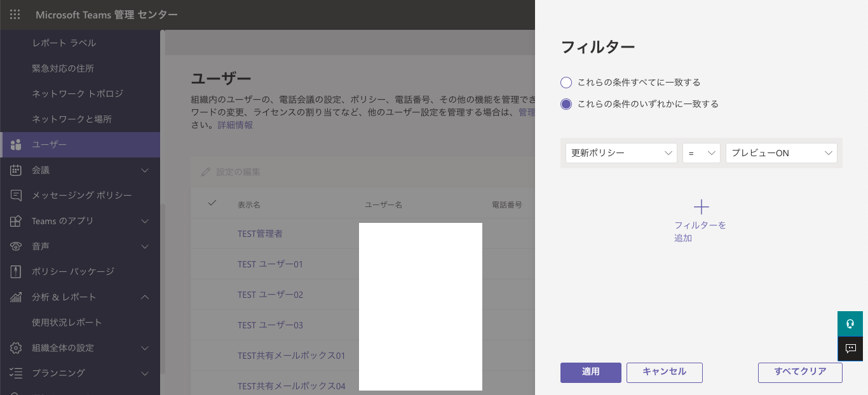This screenshot has width=868, height=395.
Task: Click the 適用 button
Action: (591, 373)
